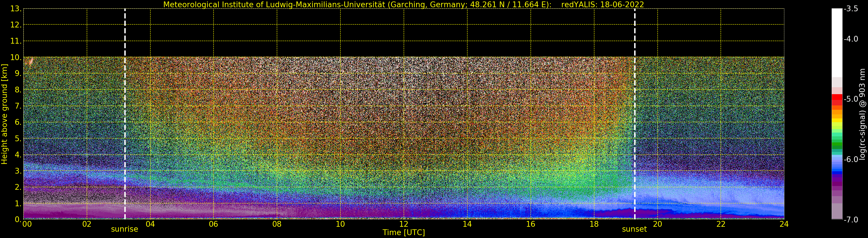Click the "24" tick on the time axis

[x=784, y=224]
